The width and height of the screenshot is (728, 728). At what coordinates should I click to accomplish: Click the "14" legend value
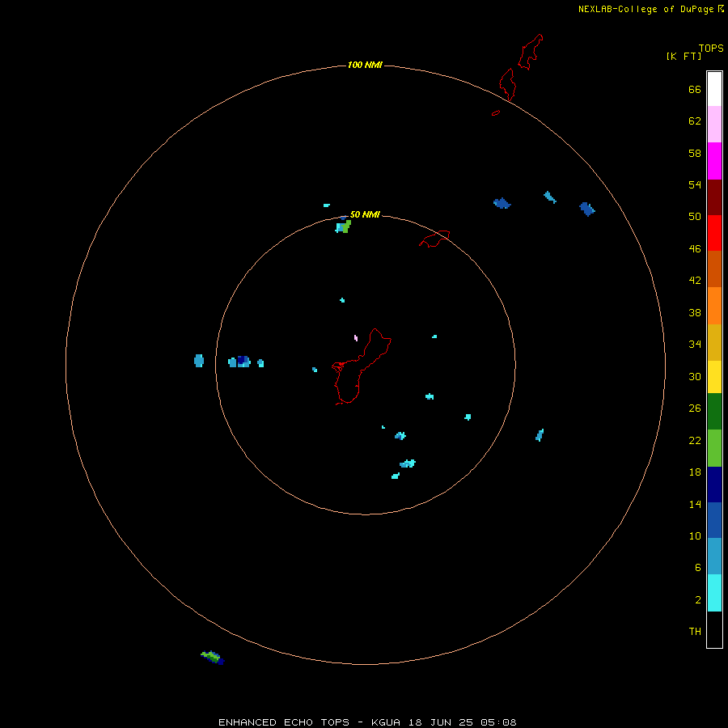(x=695, y=504)
